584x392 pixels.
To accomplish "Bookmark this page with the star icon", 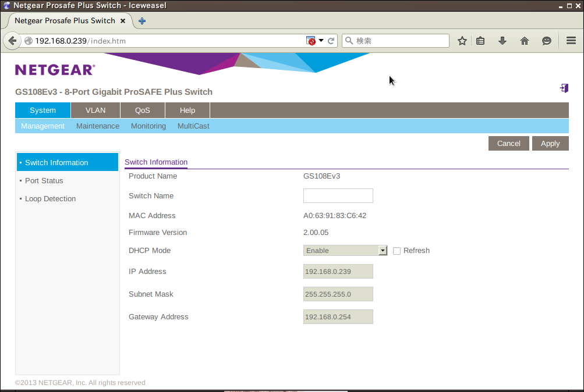I will (x=462, y=41).
